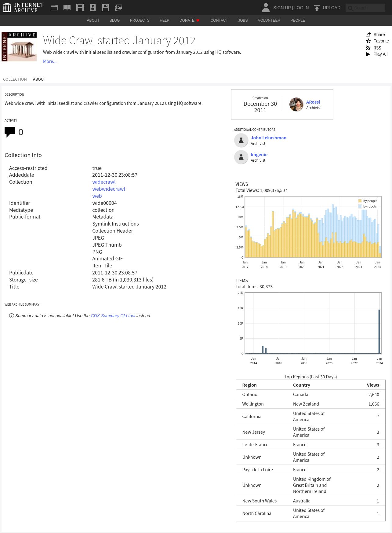The image size is (392, 533).
Task: Open the webwidecrawl collection link
Action: point(109,189)
